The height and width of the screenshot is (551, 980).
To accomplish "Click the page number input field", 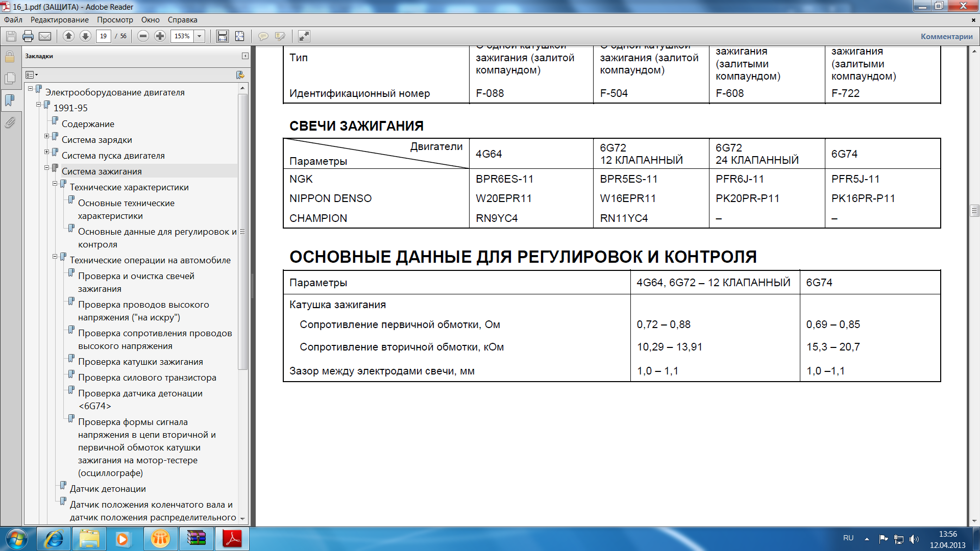I will click(104, 36).
